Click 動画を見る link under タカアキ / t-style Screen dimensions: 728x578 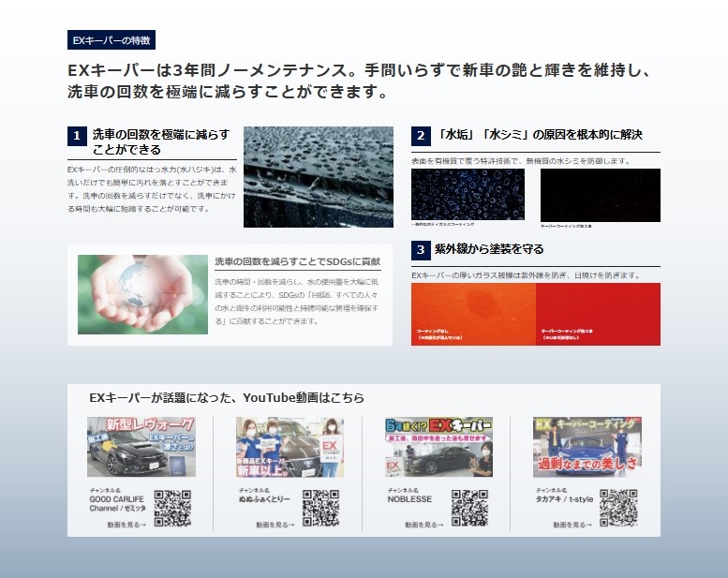click(x=572, y=525)
